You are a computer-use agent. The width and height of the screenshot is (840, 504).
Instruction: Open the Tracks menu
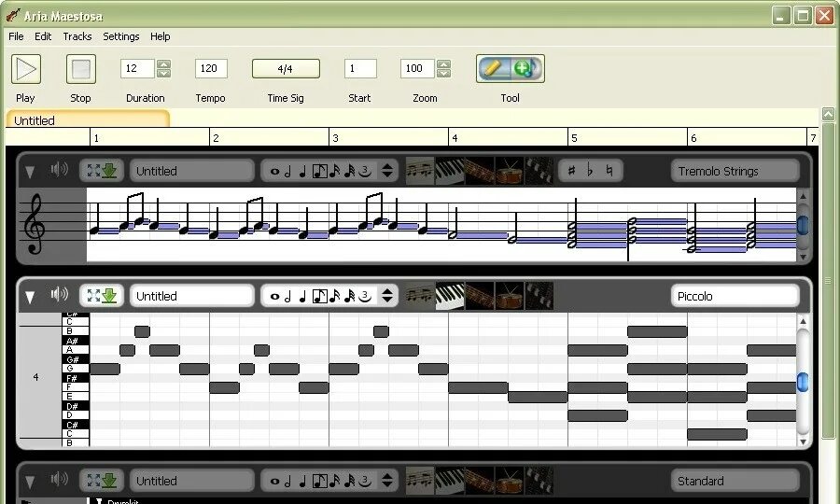(x=77, y=36)
